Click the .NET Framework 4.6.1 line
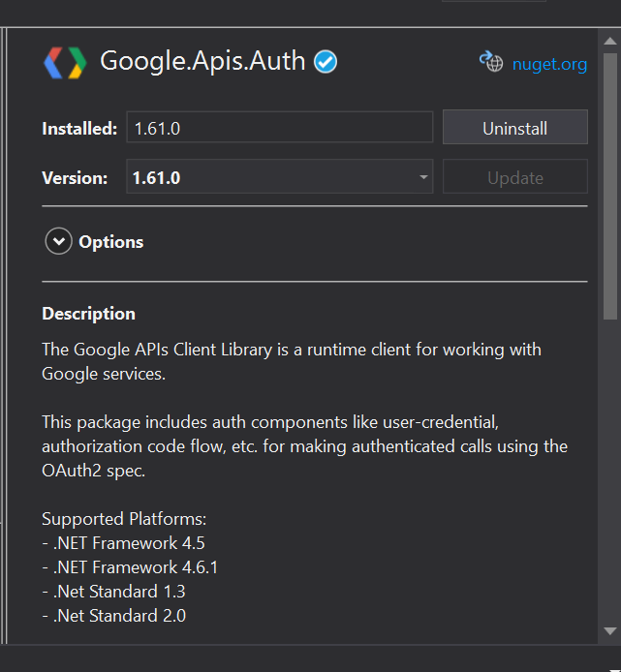 click(x=130, y=567)
